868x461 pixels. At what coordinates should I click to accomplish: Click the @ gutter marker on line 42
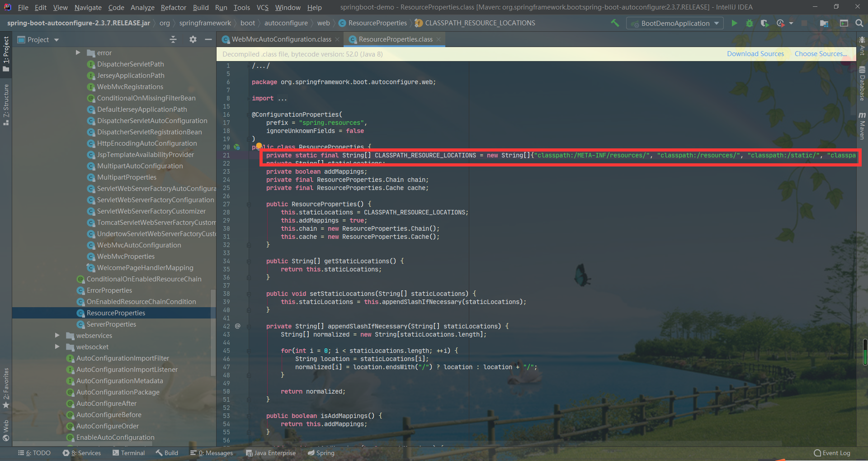(238, 326)
